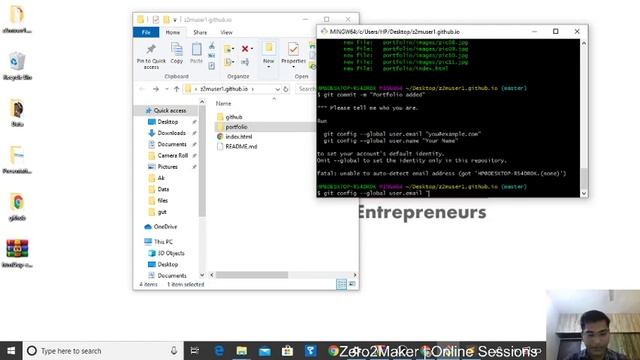Open the files folder in the navigation pane
Image resolution: width=640 pixels, height=360 pixels.
[162, 200]
